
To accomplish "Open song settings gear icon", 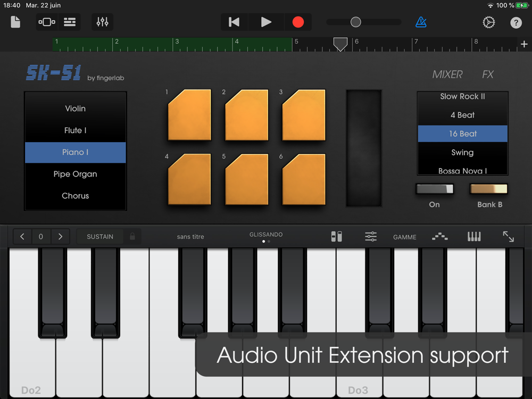I will coord(488,22).
